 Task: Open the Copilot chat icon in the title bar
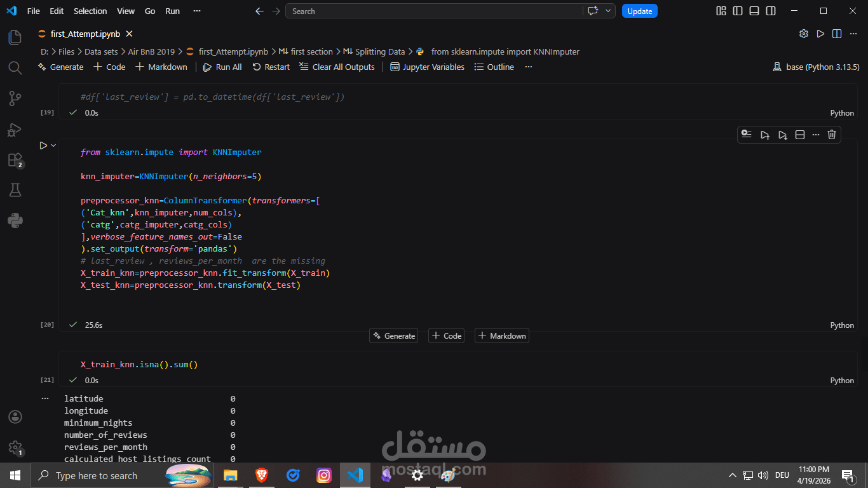[x=593, y=11]
